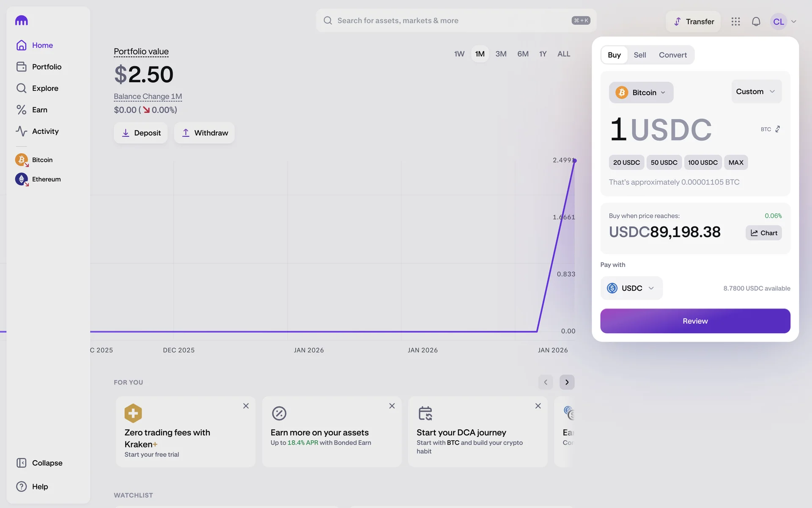Click the Kraken logo icon

point(22,20)
